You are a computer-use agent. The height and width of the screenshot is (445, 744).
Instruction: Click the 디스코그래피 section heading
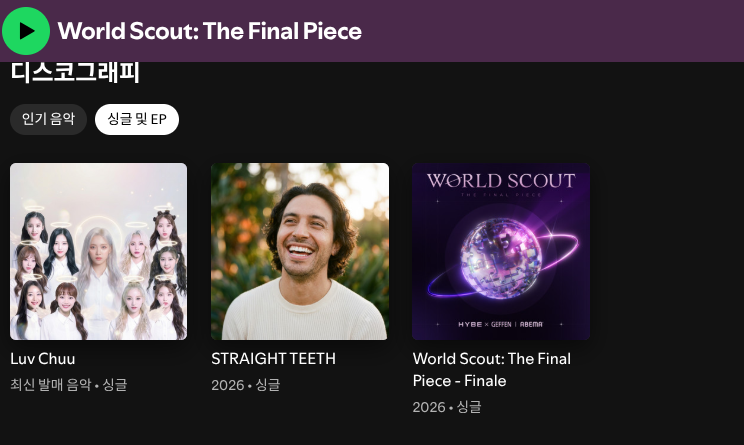75,72
